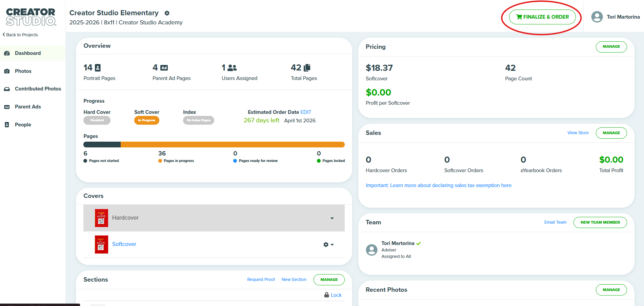Viewport: 644px width, 306px height.
Task: Edit the Estimated Order Date
Action: pos(306,112)
